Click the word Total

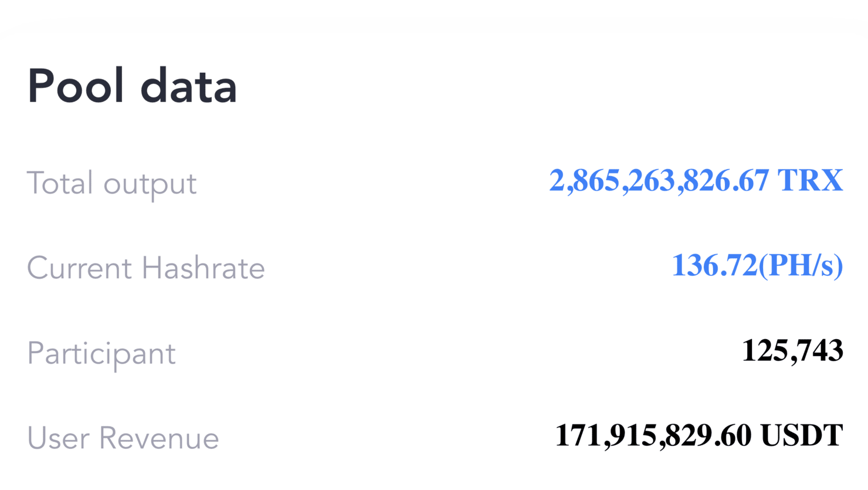[60, 183]
